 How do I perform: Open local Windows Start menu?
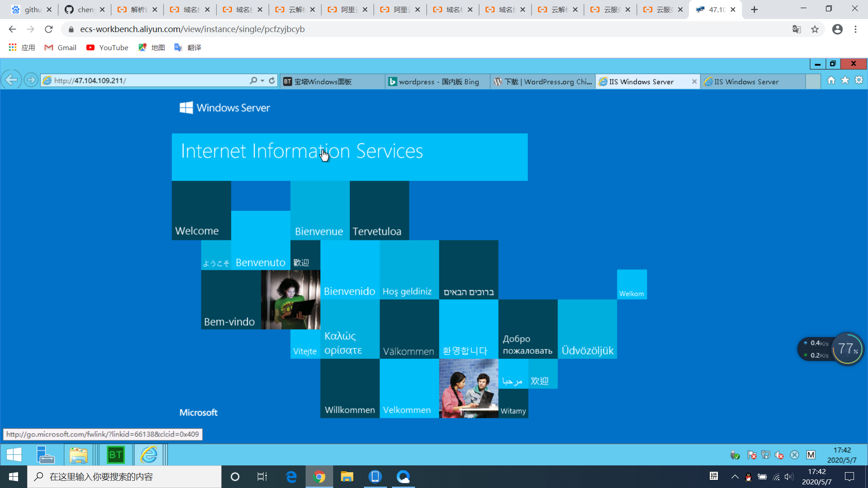pyautogui.click(x=14, y=477)
